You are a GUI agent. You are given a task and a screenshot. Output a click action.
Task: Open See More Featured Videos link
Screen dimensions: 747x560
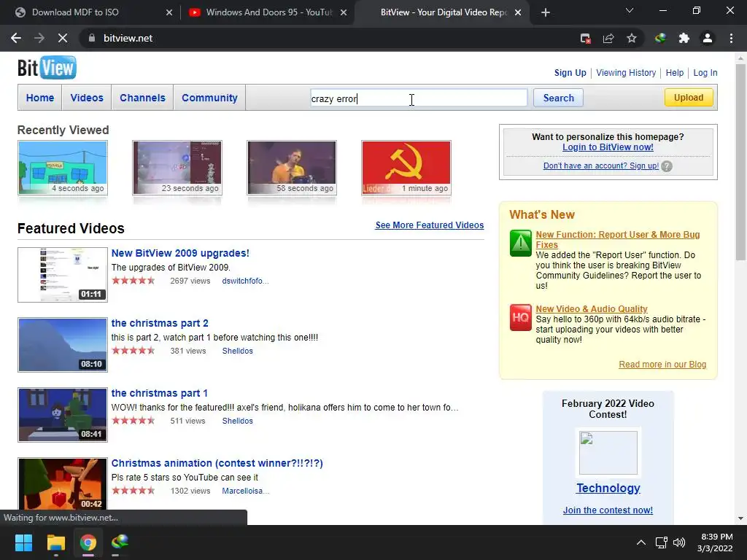(x=429, y=225)
